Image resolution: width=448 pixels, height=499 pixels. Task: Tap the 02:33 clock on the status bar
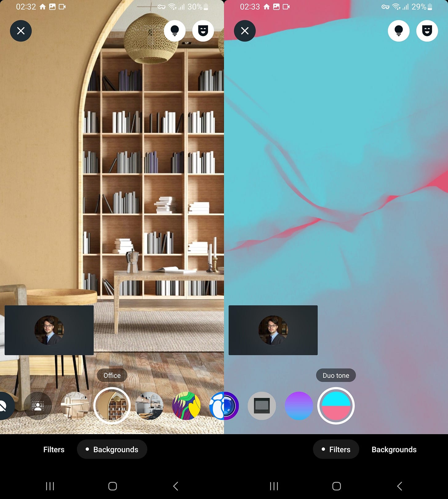250,7
